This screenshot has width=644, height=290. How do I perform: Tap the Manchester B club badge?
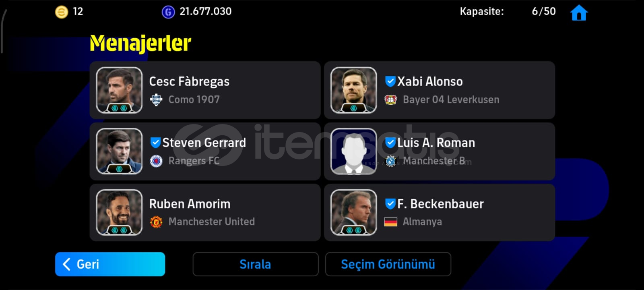pyautogui.click(x=390, y=161)
